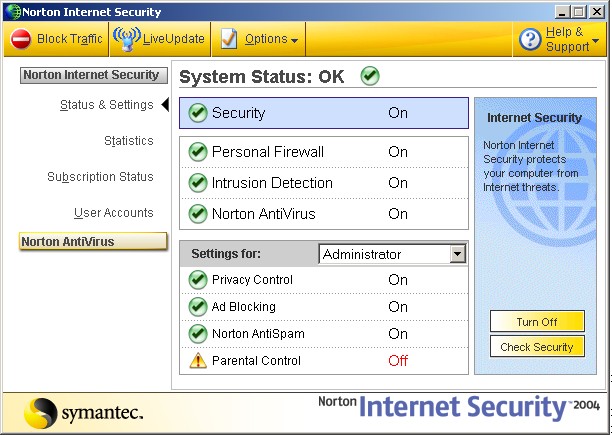Click the On status for Personal Firewall
This screenshot has height=435, width=612.
tap(398, 152)
